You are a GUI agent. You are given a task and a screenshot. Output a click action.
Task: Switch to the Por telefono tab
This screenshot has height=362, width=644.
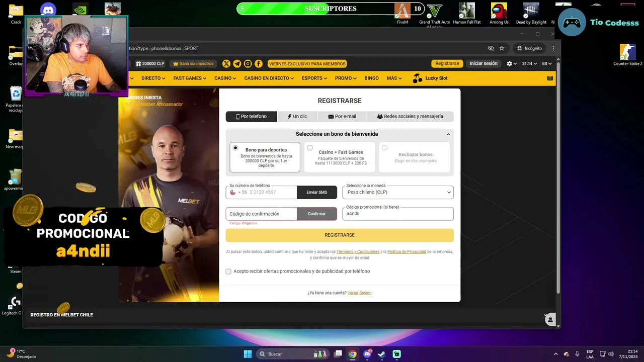(252, 117)
